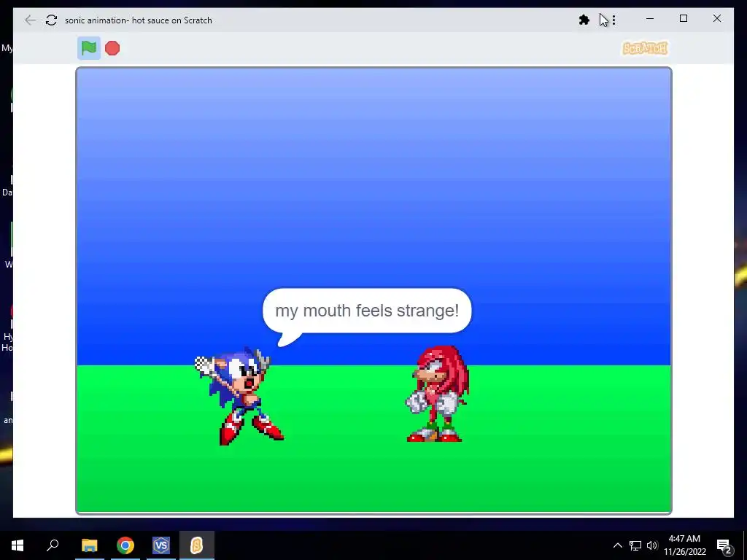
Task: Click the Scratch logo
Action: click(645, 48)
